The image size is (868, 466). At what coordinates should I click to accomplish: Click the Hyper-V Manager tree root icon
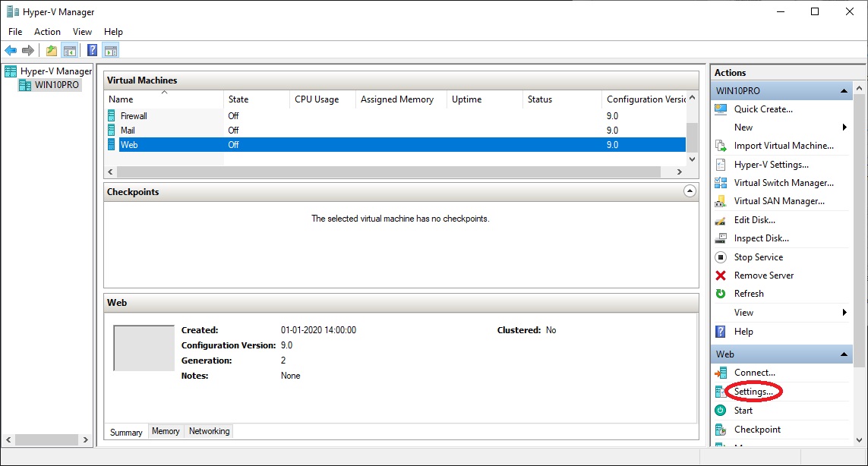tap(11, 71)
